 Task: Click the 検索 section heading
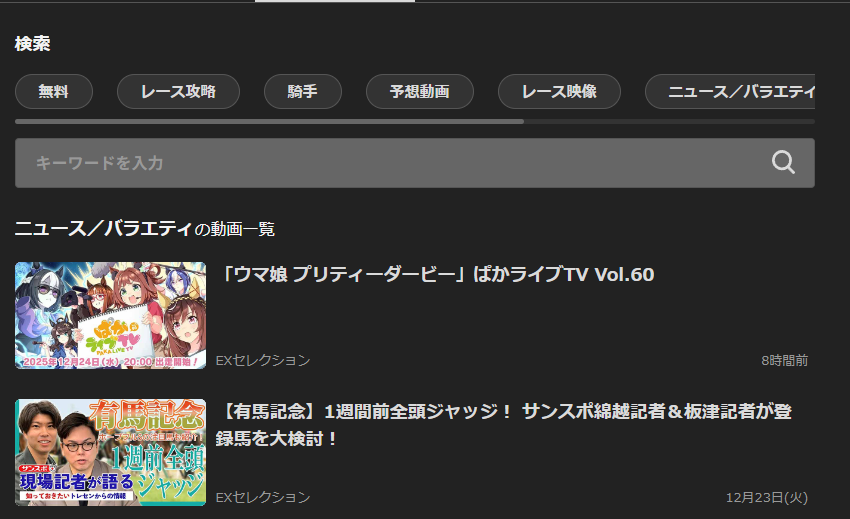[33, 43]
